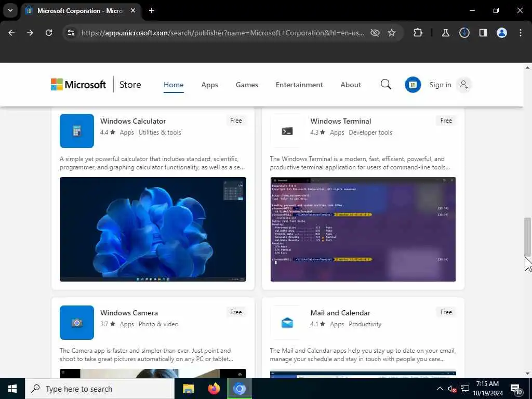Click the Photo & video category text

tap(158, 324)
